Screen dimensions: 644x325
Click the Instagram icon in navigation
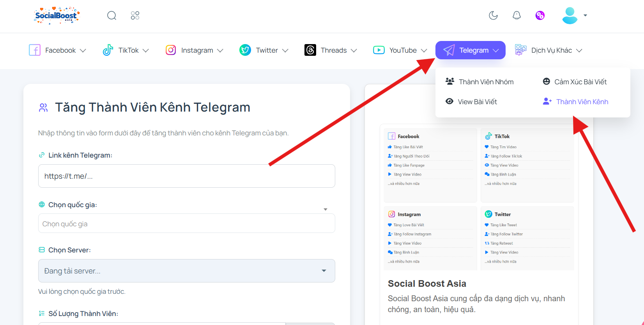point(171,50)
